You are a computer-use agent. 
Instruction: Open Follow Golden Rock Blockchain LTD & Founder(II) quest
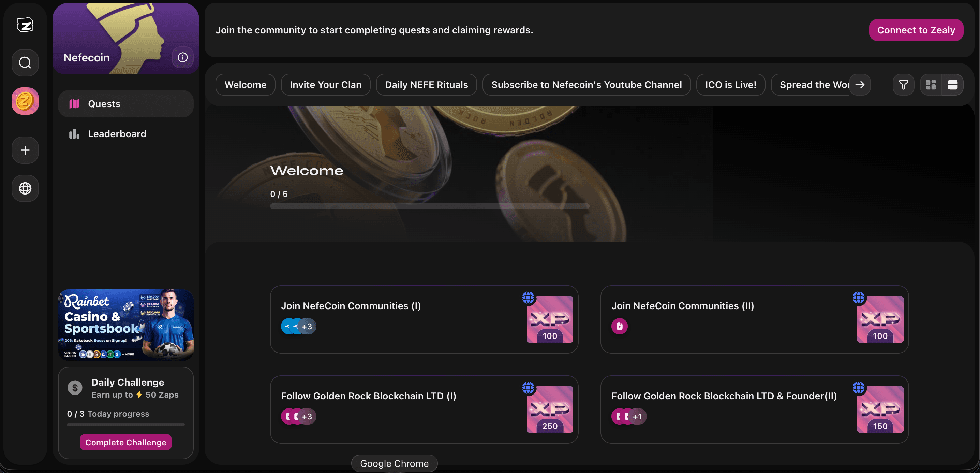(x=754, y=410)
